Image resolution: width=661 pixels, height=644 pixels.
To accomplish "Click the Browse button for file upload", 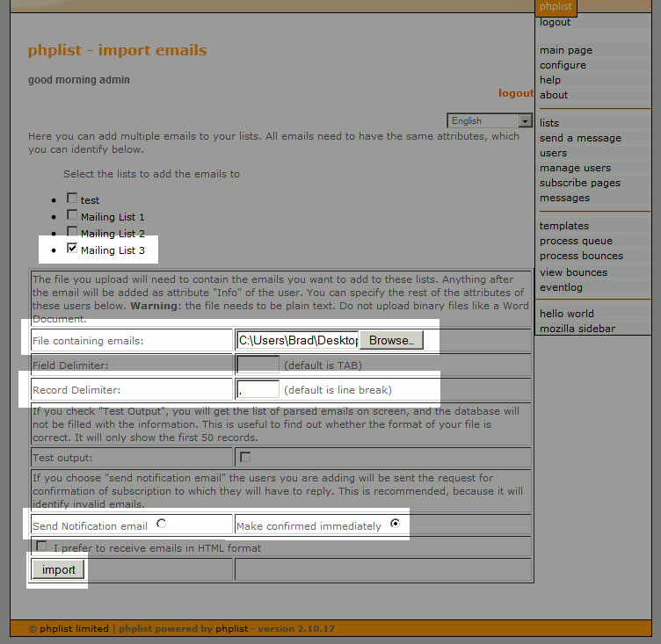I will pyautogui.click(x=391, y=340).
